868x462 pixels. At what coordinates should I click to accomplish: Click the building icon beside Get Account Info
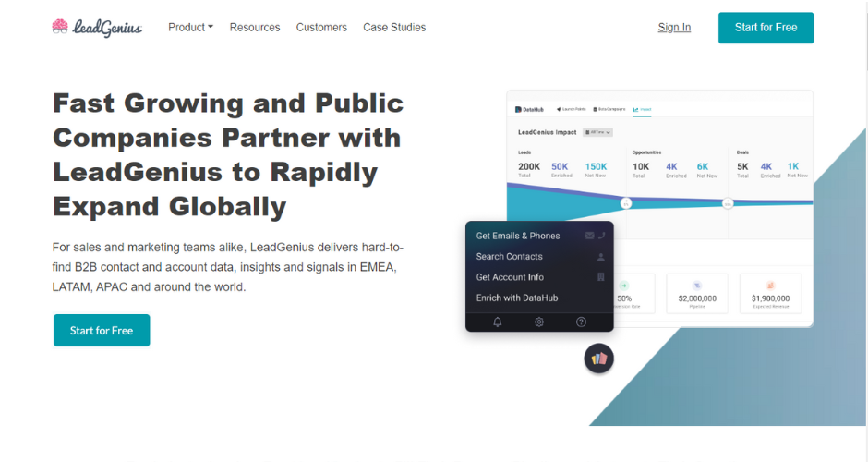(x=600, y=277)
